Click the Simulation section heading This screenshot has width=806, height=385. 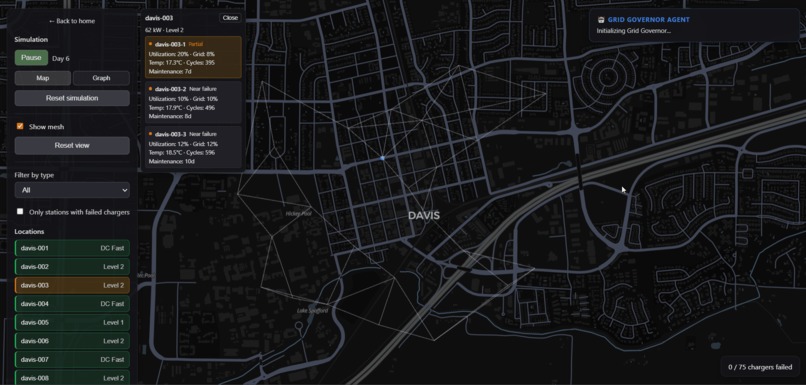31,40
